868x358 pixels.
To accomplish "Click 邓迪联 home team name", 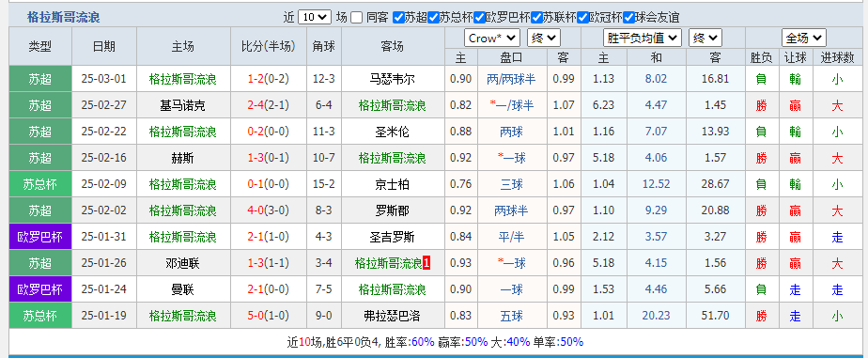I will tap(182, 263).
